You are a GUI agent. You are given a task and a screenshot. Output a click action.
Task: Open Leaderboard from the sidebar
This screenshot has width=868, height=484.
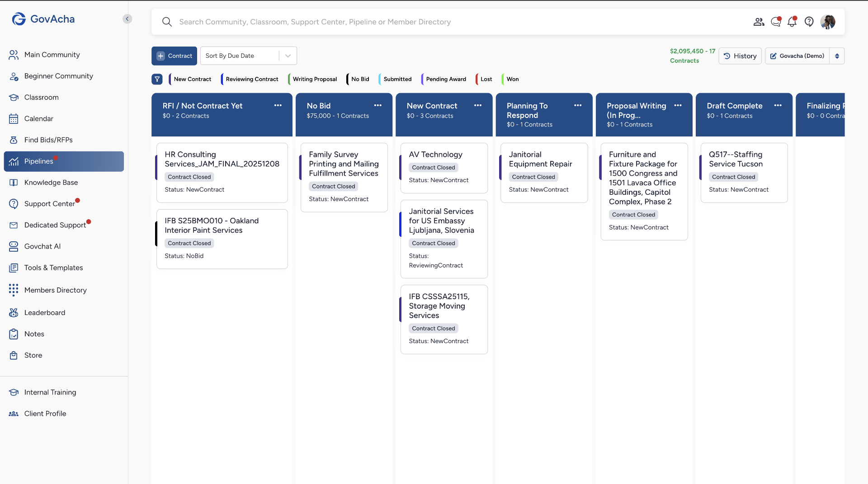tap(64, 313)
